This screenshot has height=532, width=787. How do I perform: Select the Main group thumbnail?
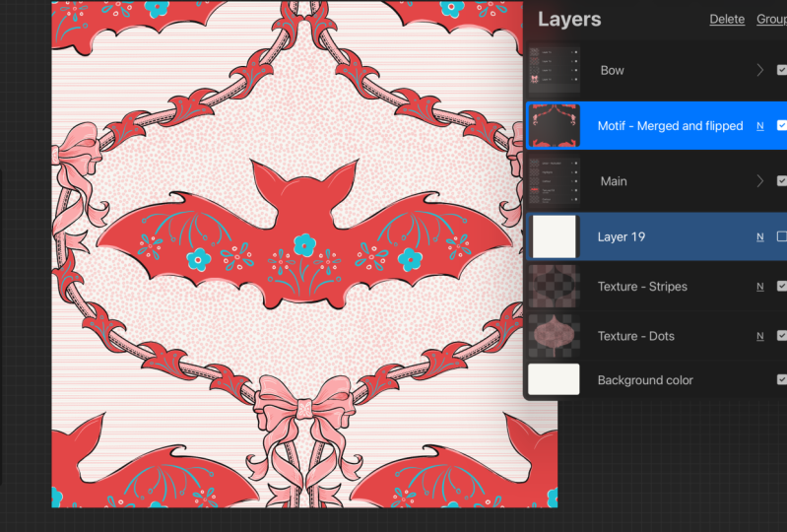tap(555, 181)
